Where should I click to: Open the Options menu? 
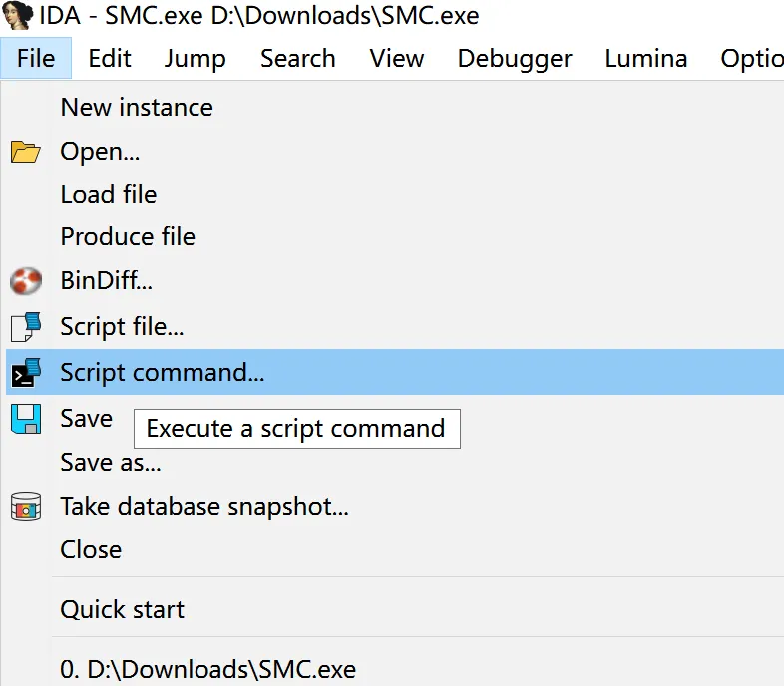(751, 58)
